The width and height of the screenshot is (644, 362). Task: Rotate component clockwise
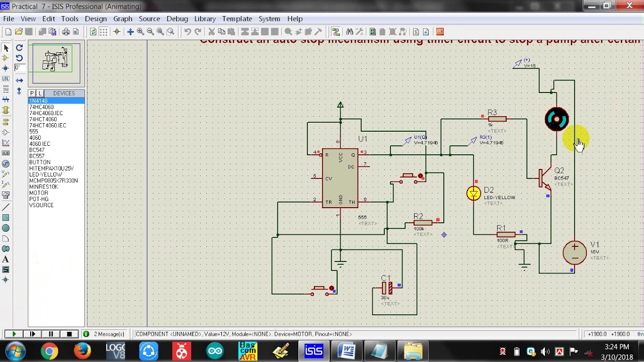pos(19,48)
